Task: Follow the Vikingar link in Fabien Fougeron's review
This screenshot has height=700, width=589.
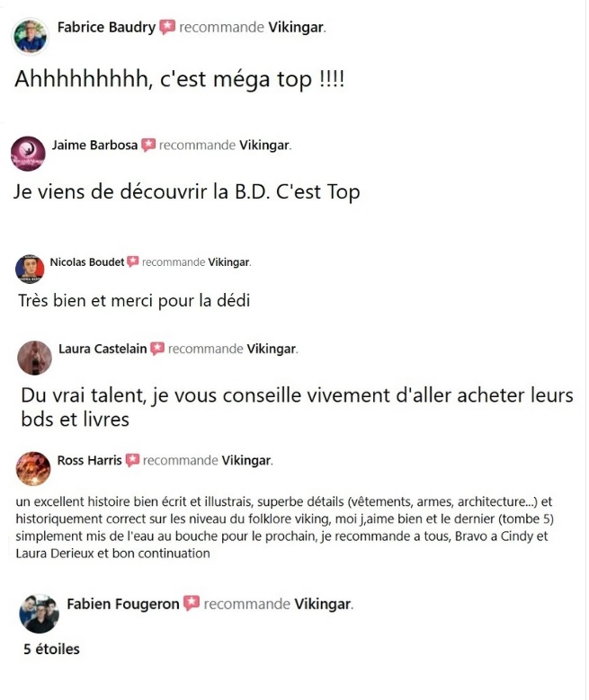Action: pyautogui.click(x=322, y=604)
